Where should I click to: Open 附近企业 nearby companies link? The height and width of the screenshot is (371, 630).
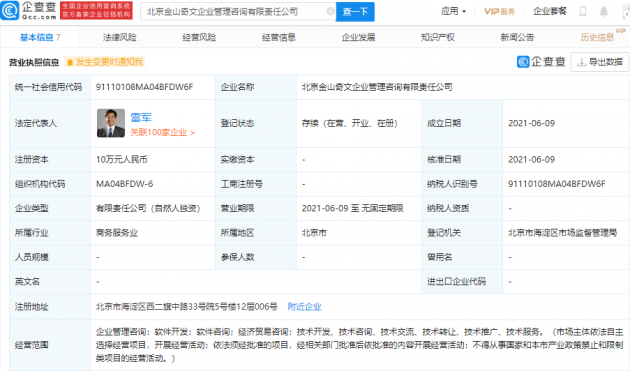pyautogui.click(x=304, y=307)
